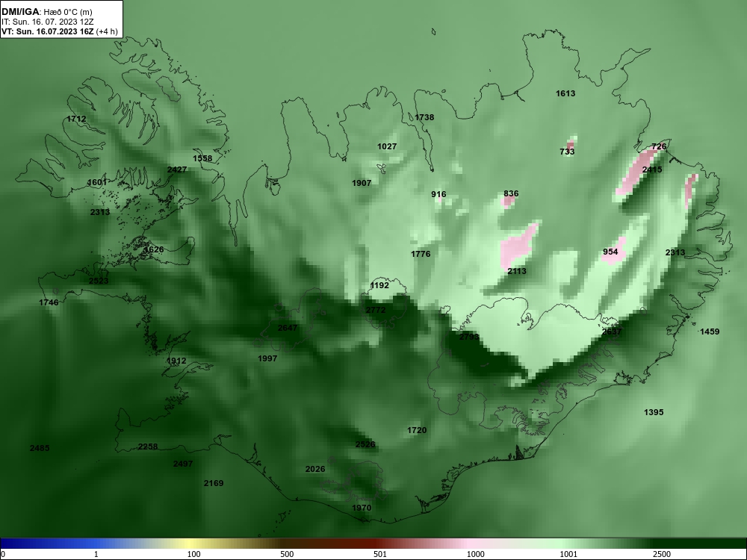Select the map value 2258
The image size is (747, 560).
tap(148, 447)
